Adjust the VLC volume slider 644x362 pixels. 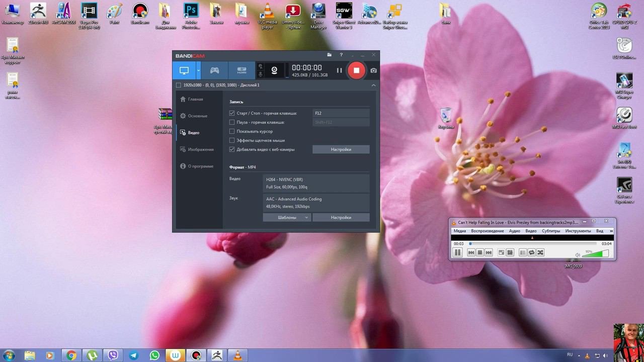coord(596,253)
